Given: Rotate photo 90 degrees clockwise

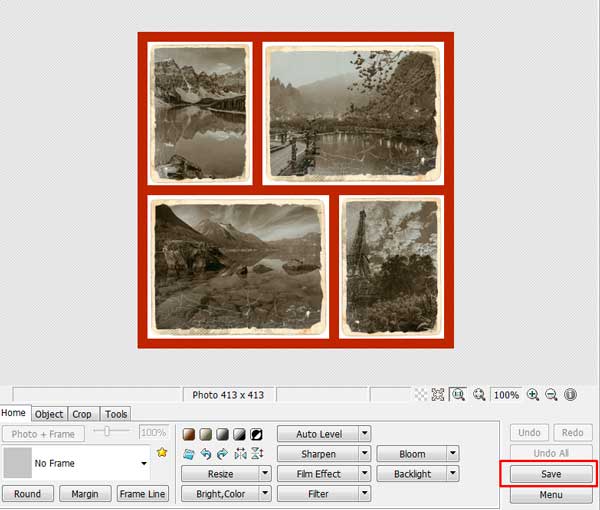Looking at the screenshot, I should click(x=222, y=454).
